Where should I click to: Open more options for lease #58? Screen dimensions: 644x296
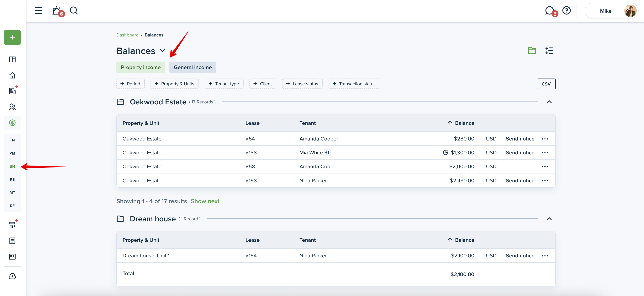[545, 167]
